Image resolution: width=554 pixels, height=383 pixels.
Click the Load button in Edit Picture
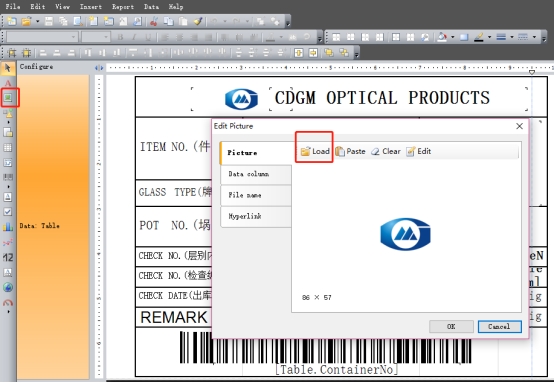click(314, 151)
